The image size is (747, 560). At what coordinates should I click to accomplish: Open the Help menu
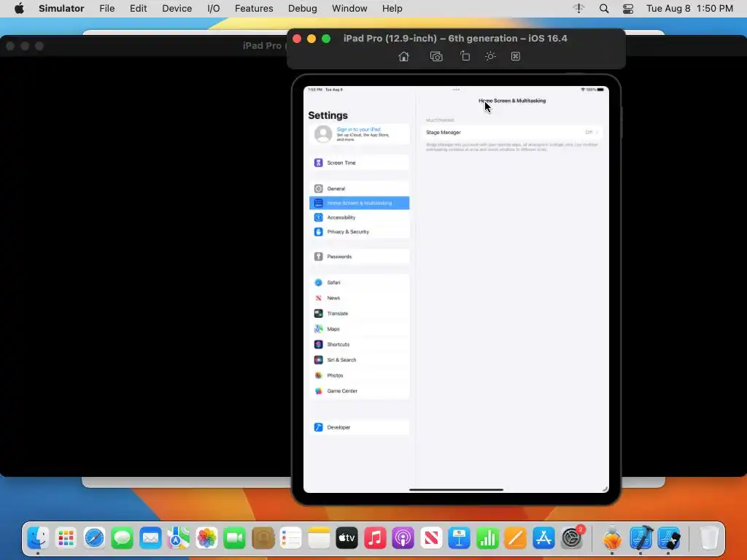392,9
